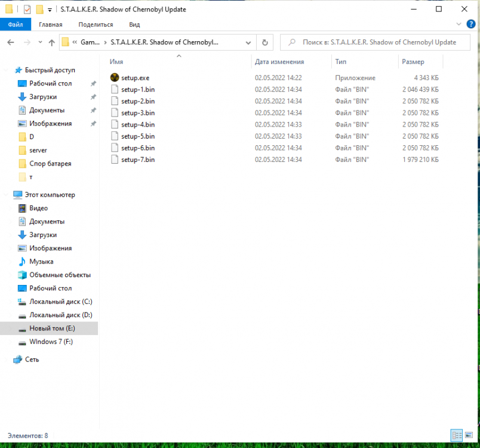The image size is (480, 448).
Task: Open Музыка in the navigation pane
Action: click(41, 262)
